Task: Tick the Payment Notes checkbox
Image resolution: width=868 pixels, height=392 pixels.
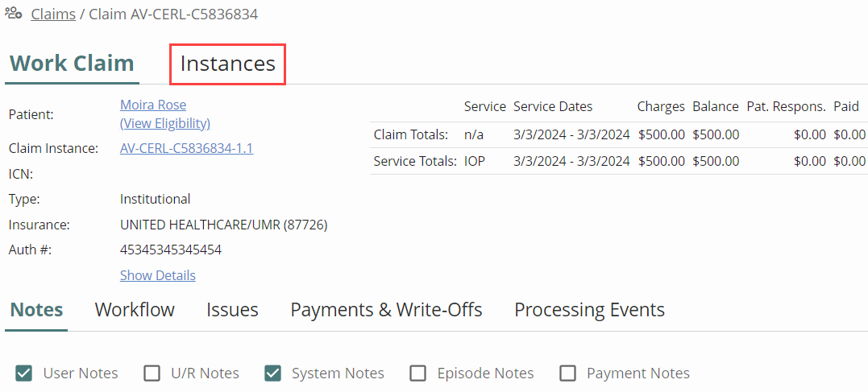Action: click(x=567, y=373)
